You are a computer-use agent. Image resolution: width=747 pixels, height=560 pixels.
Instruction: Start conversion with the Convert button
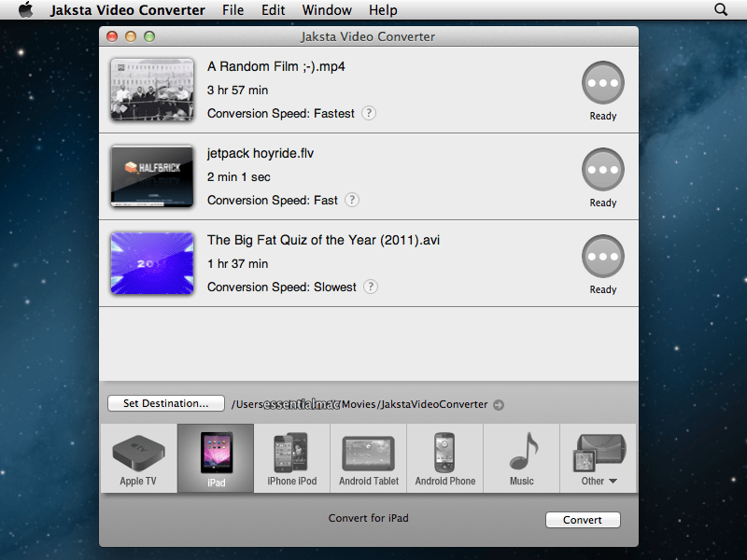click(x=583, y=520)
